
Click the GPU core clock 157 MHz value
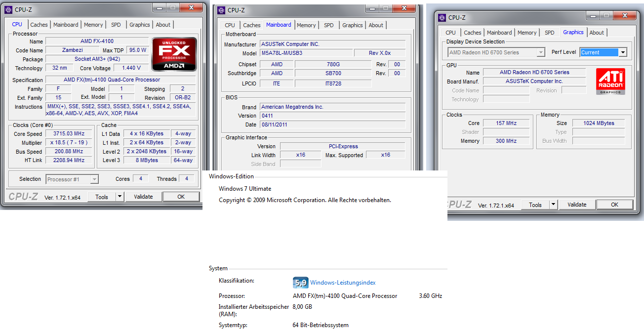coord(506,123)
